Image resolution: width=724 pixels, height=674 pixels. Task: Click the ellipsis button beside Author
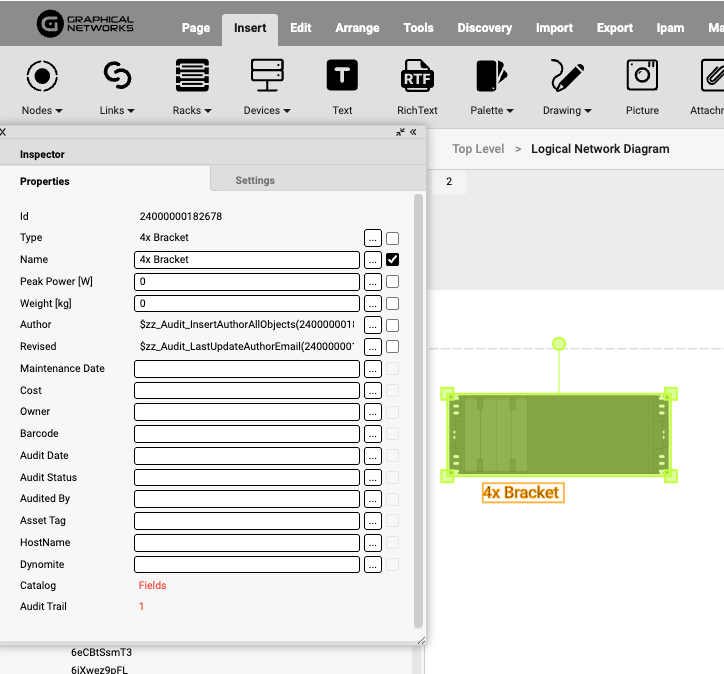point(372,325)
